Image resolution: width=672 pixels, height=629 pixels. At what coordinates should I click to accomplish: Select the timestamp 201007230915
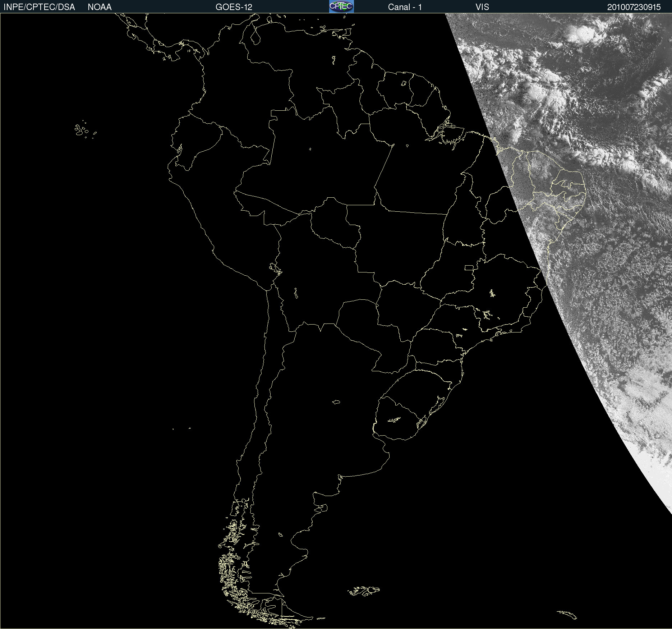click(x=634, y=7)
